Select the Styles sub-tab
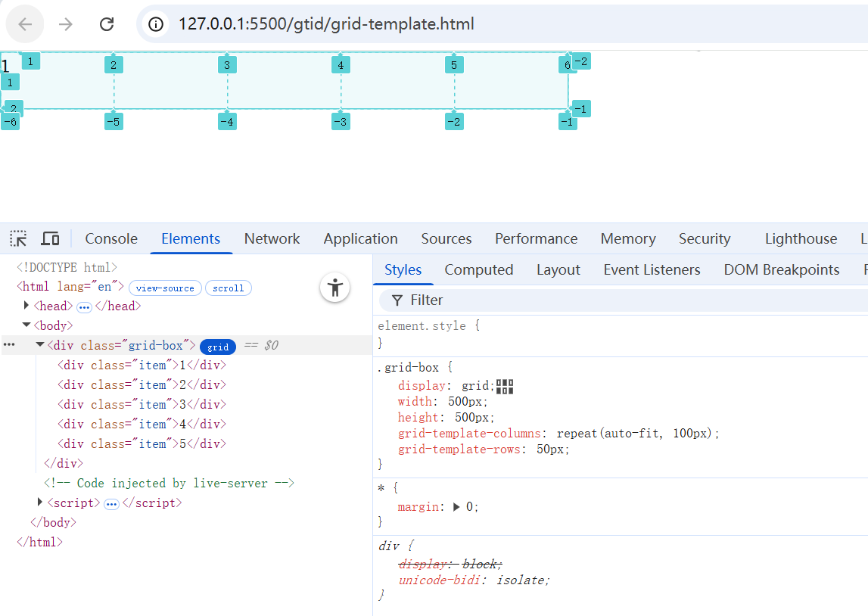This screenshot has height=616, width=868. coord(403,269)
